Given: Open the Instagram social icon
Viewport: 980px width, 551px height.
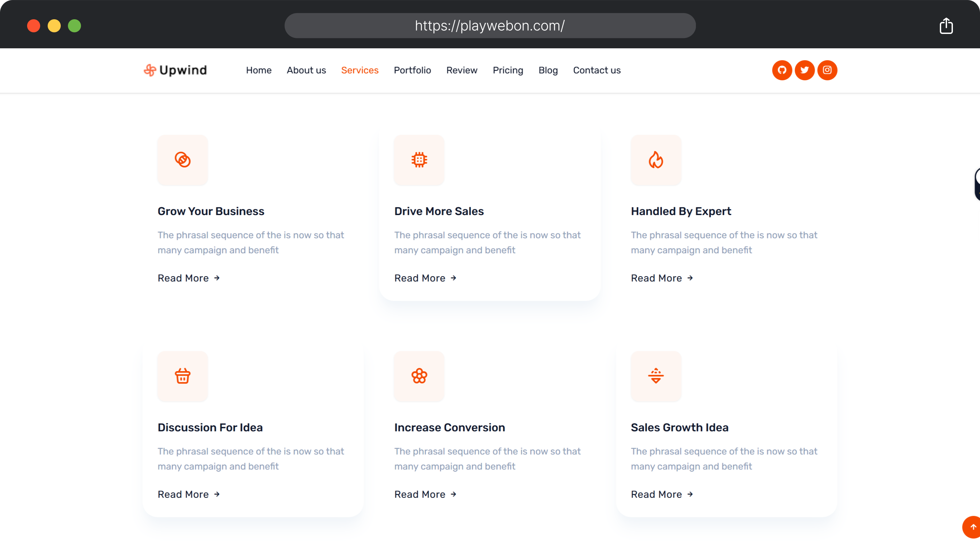Looking at the screenshot, I should click(827, 70).
